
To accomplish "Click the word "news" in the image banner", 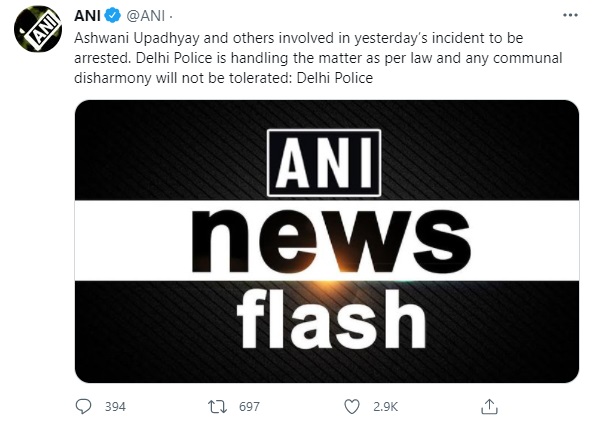I will tap(331, 241).
